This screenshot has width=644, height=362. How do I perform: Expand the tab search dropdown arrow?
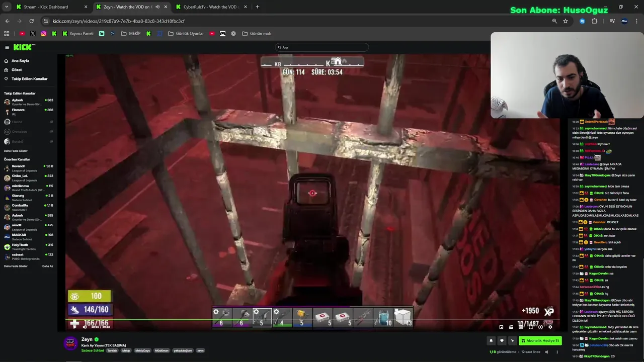click(7, 7)
